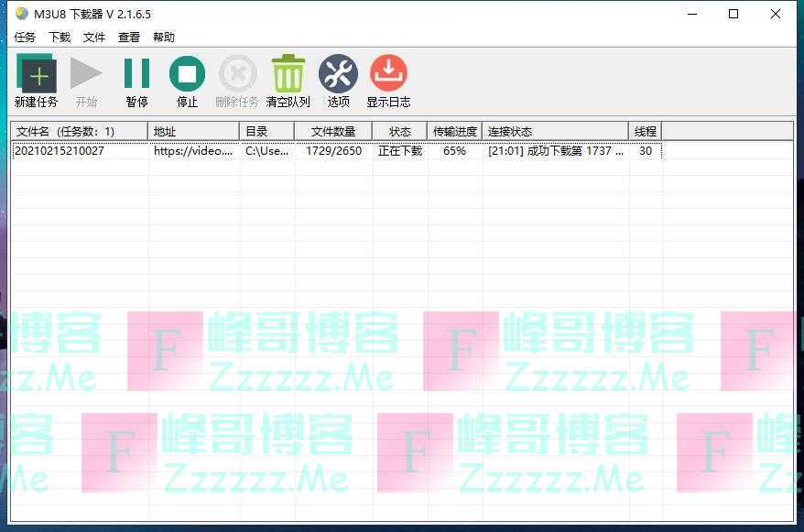
Task: Open the 查看 (View) menu
Action: 129,38
